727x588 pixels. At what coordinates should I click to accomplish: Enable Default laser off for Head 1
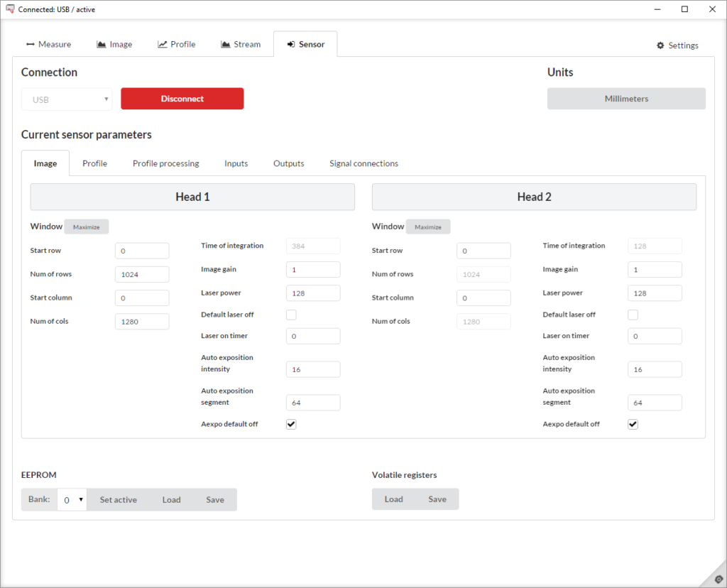[291, 315]
